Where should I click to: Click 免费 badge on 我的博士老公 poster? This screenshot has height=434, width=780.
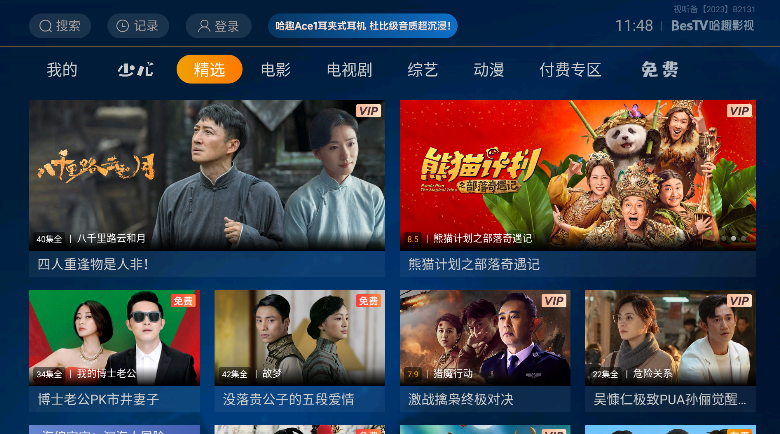point(183,301)
